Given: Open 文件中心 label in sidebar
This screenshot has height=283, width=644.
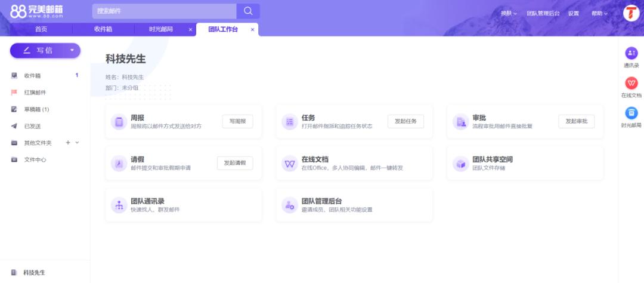Looking at the screenshot, I should click(x=35, y=159).
